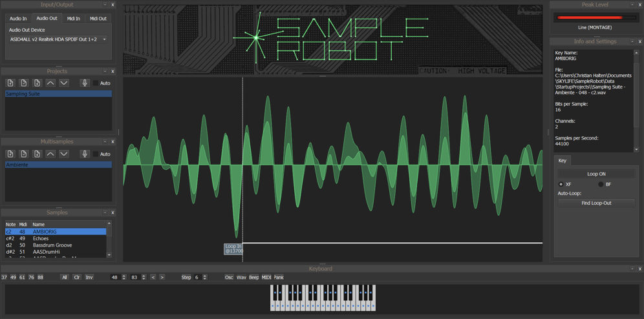Collapse the Input/Output panel with minus
Viewport: 644px width, 319px height.
(105, 5)
